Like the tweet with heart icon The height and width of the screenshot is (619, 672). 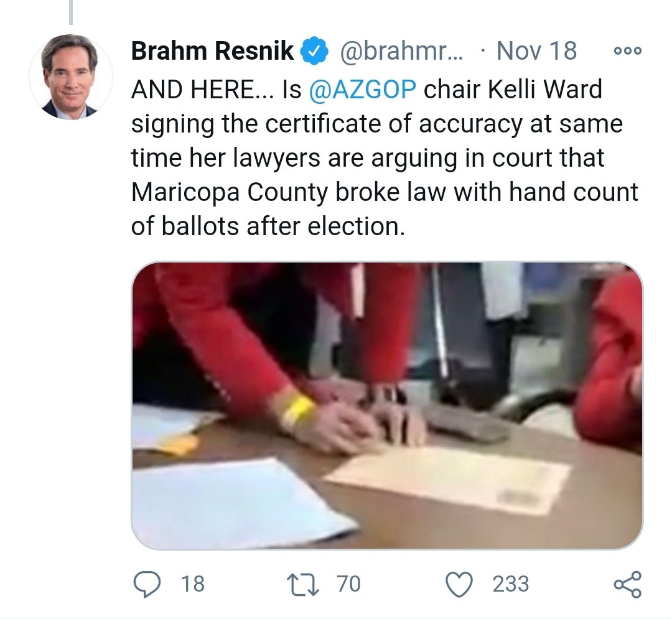click(x=460, y=584)
